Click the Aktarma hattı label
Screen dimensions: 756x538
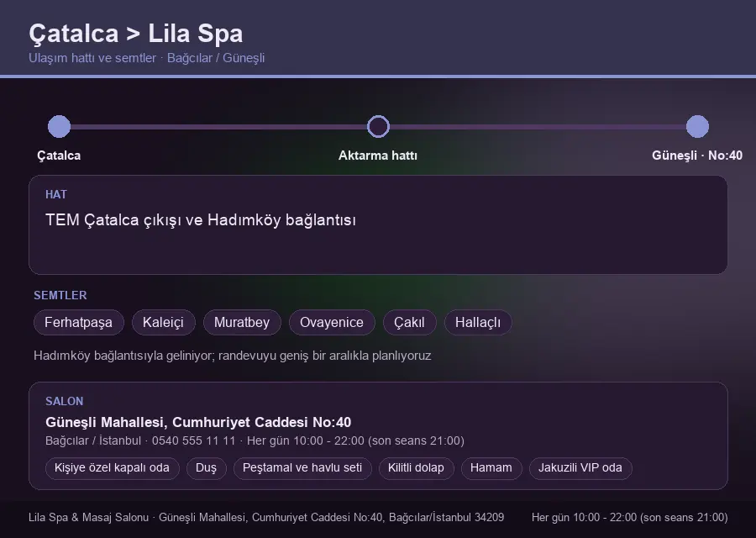click(x=378, y=156)
